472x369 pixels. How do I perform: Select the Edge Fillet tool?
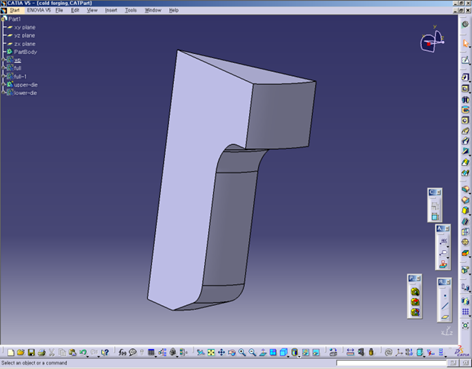click(x=465, y=189)
